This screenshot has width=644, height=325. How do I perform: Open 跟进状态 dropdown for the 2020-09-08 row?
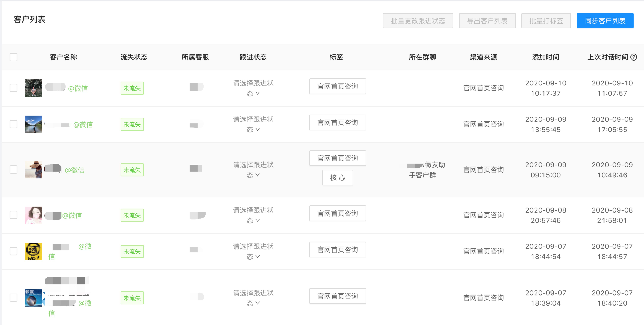tap(253, 215)
